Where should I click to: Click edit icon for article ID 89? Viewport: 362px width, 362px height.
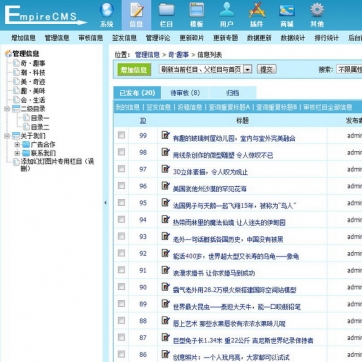click(166, 303)
